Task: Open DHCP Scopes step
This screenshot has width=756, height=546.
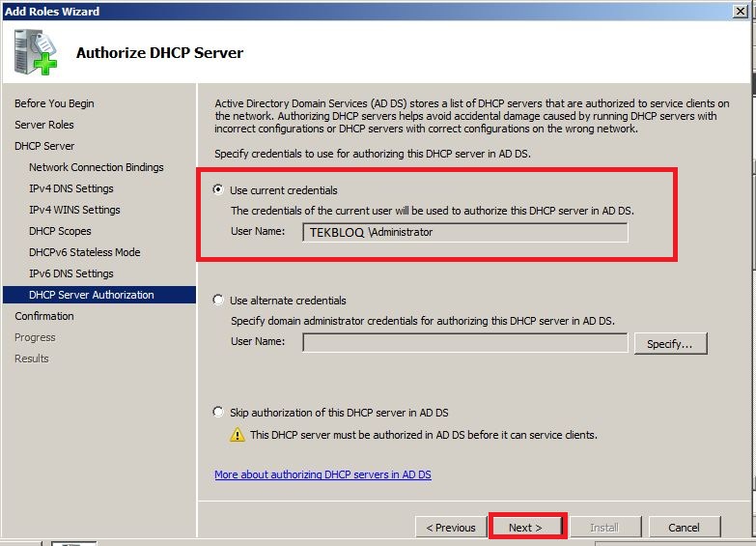Action: point(60,231)
